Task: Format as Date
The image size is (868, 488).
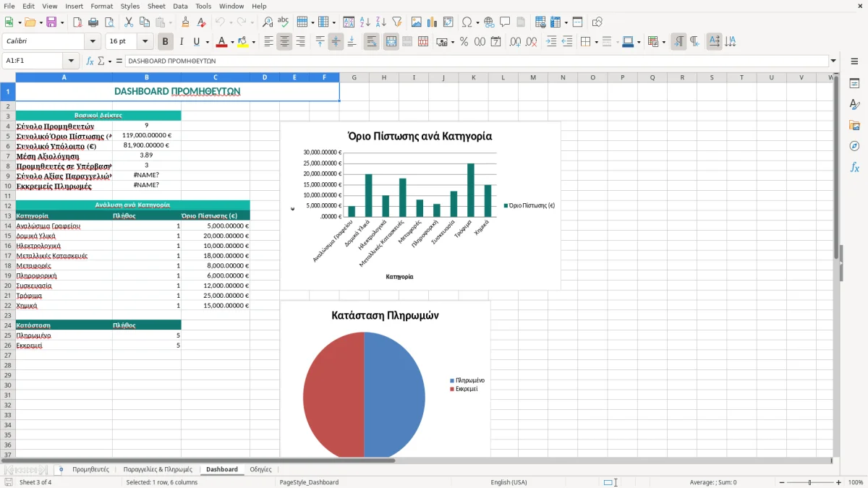Action: point(495,42)
